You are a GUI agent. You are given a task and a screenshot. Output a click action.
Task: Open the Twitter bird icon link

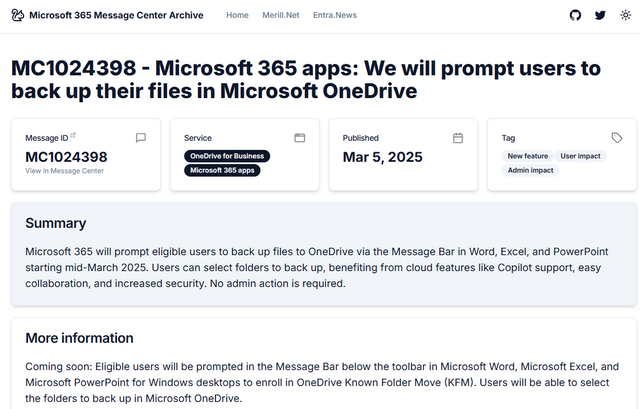(600, 15)
